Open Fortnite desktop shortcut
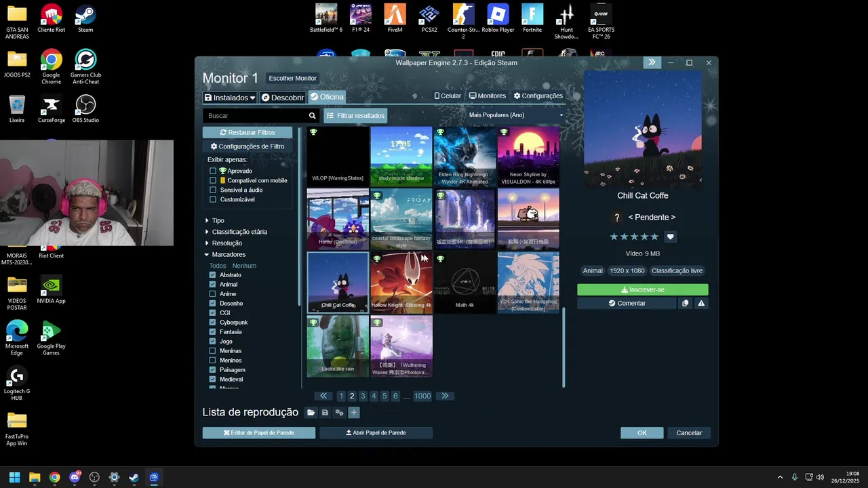The width and height of the screenshot is (868, 488). pyautogui.click(x=532, y=18)
